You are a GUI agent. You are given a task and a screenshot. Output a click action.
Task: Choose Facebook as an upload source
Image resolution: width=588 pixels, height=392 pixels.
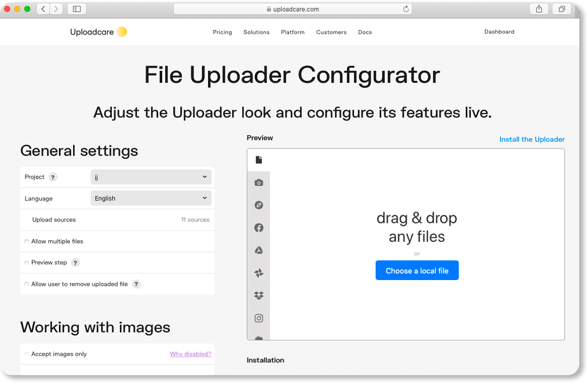click(259, 227)
